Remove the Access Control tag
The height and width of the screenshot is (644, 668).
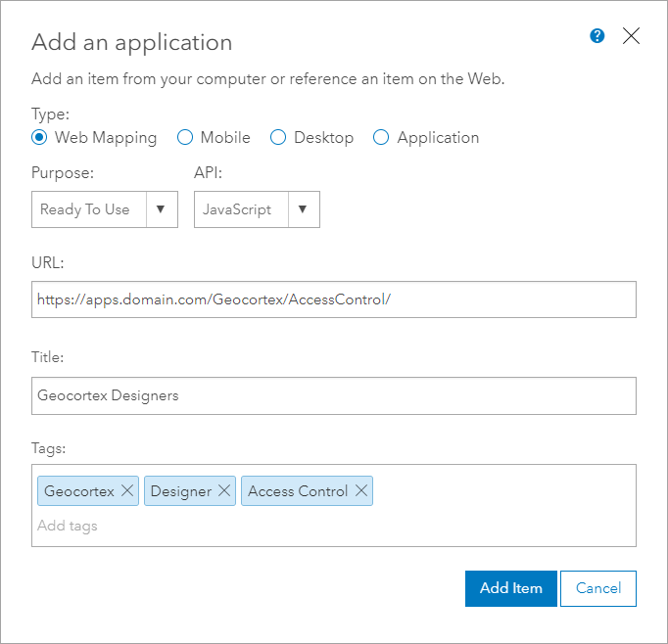tap(361, 490)
